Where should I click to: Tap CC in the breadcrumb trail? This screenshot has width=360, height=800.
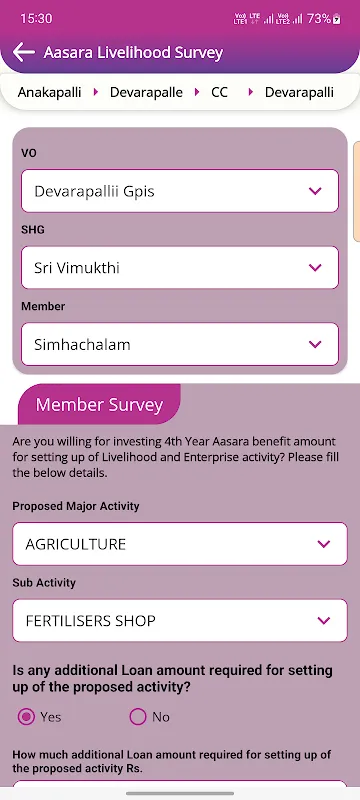point(219,92)
